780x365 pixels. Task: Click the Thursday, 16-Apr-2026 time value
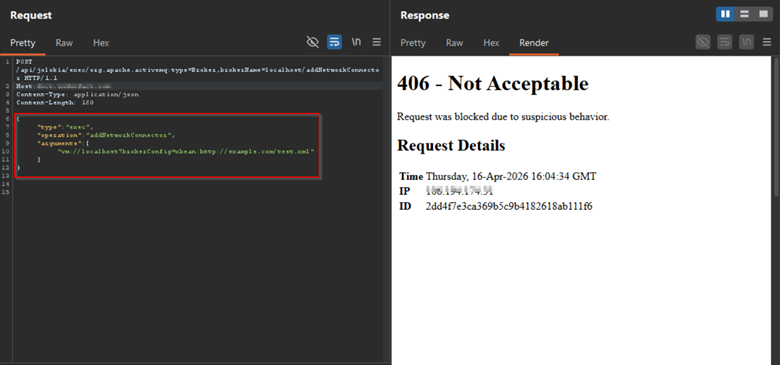pos(511,177)
